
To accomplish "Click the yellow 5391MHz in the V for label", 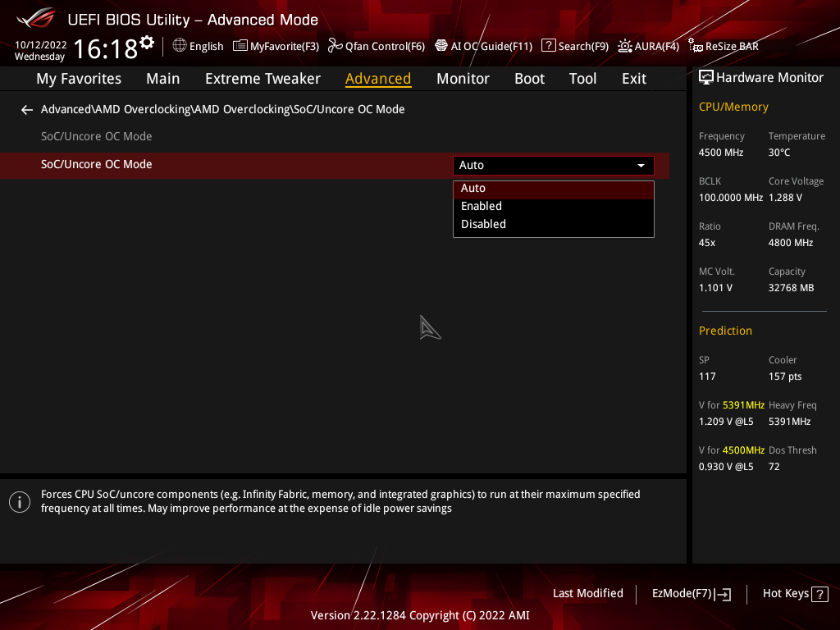I will click(743, 405).
